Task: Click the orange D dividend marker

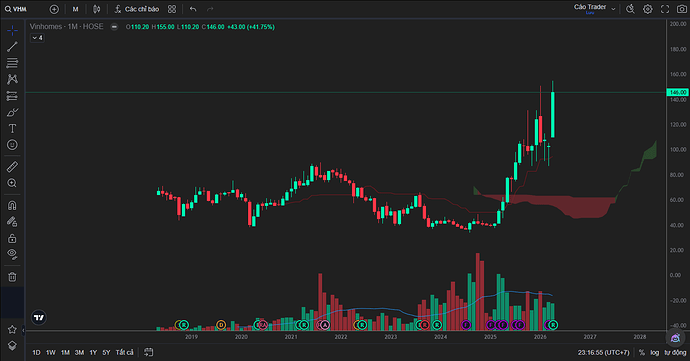Action: tap(221, 325)
